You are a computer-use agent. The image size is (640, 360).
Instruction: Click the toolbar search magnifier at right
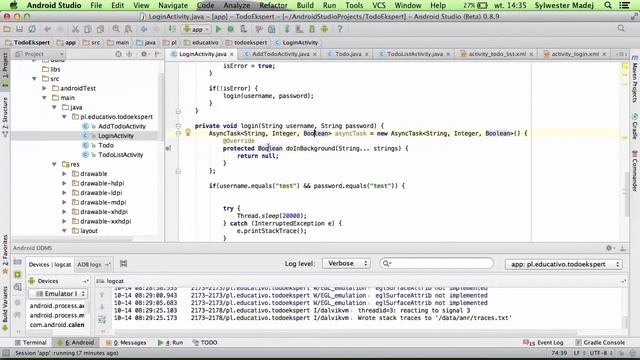(621, 29)
